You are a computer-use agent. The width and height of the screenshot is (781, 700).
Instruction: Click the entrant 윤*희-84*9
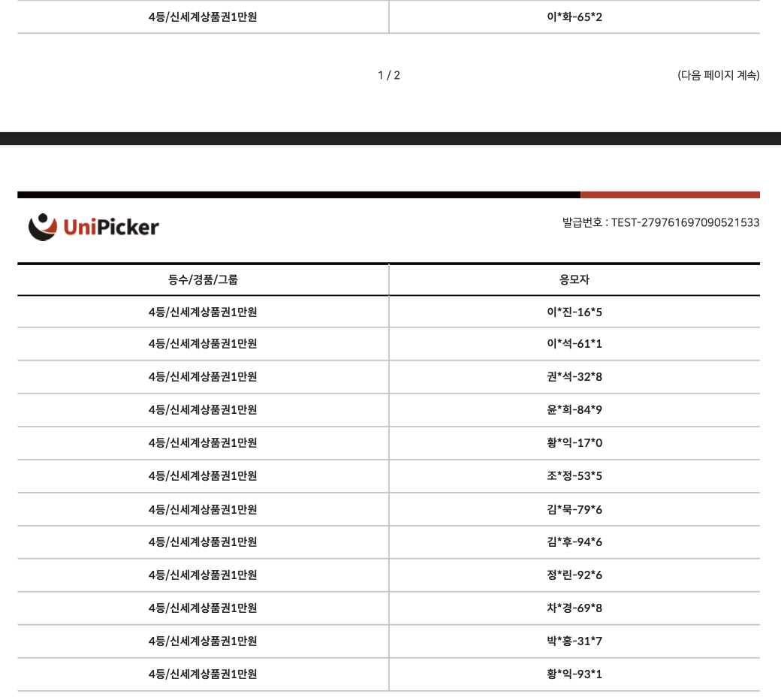tap(574, 410)
